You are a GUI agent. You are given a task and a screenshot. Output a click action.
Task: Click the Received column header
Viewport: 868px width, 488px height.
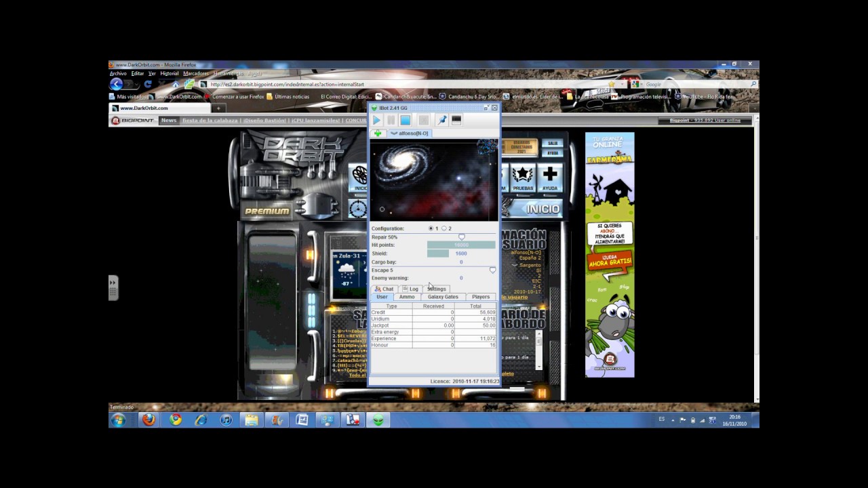(x=433, y=306)
